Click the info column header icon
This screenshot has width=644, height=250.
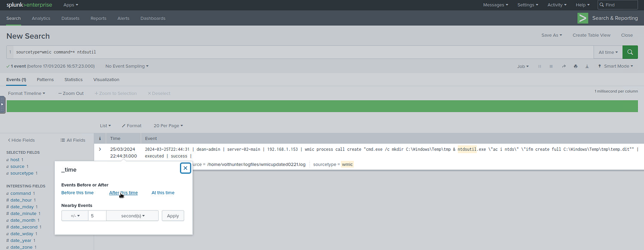[x=100, y=138]
